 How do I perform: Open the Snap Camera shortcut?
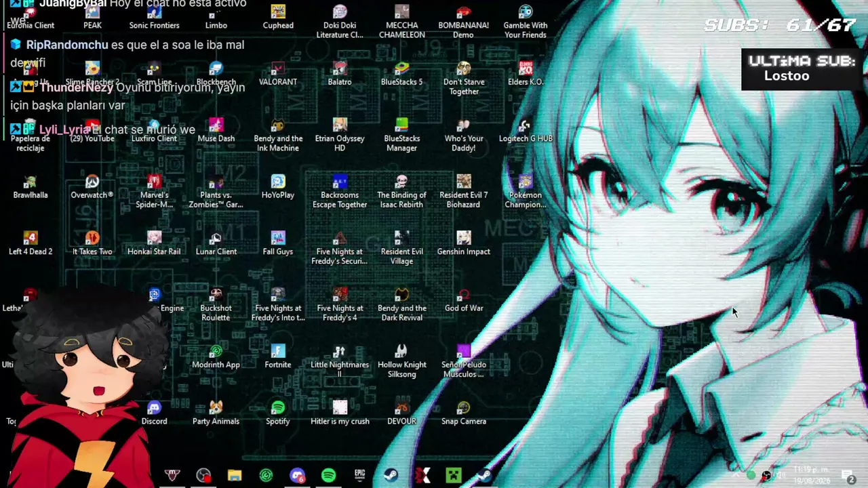tap(464, 413)
